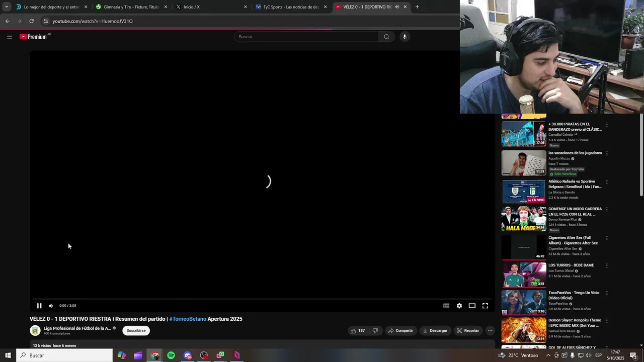Open more actions ellipsis below video
This screenshot has width=644, height=362.
point(490,331)
